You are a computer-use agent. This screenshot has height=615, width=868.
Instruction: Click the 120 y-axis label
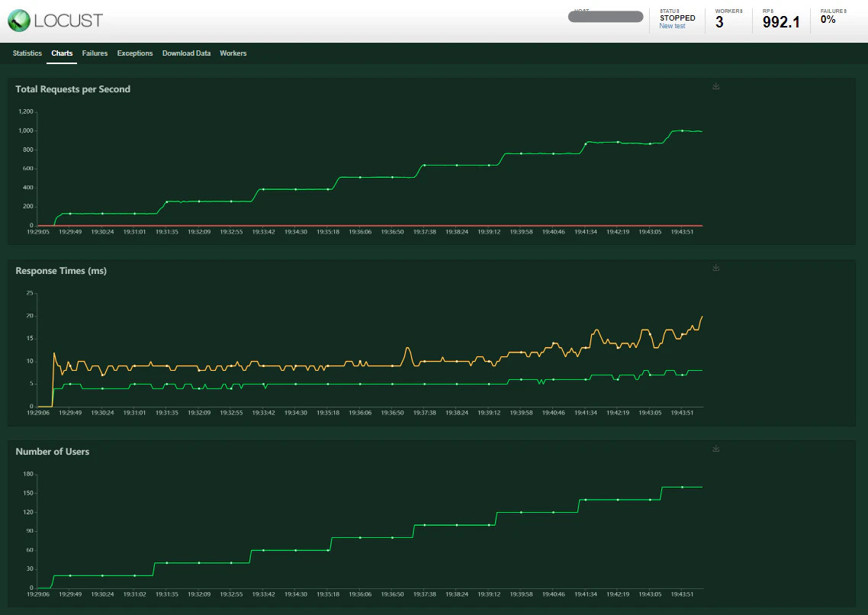coord(28,512)
